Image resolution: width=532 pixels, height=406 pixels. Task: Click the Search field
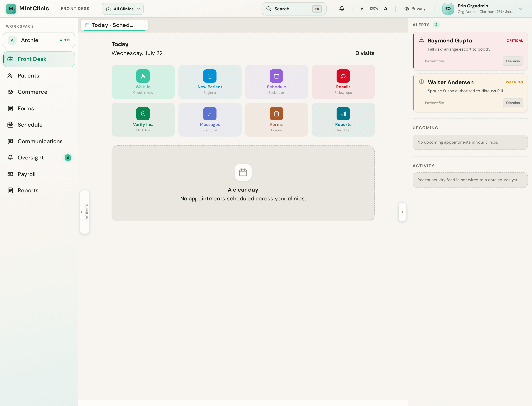pos(294,9)
